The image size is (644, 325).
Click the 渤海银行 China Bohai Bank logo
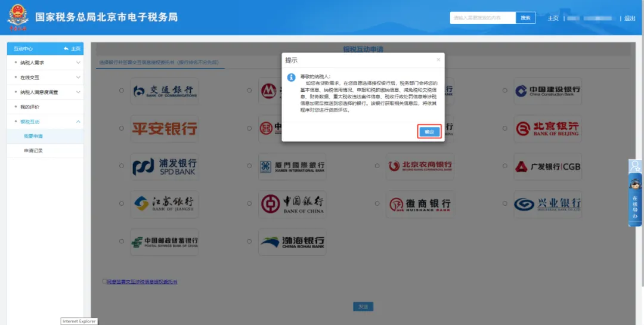pyautogui.click(x=292, y=242)
